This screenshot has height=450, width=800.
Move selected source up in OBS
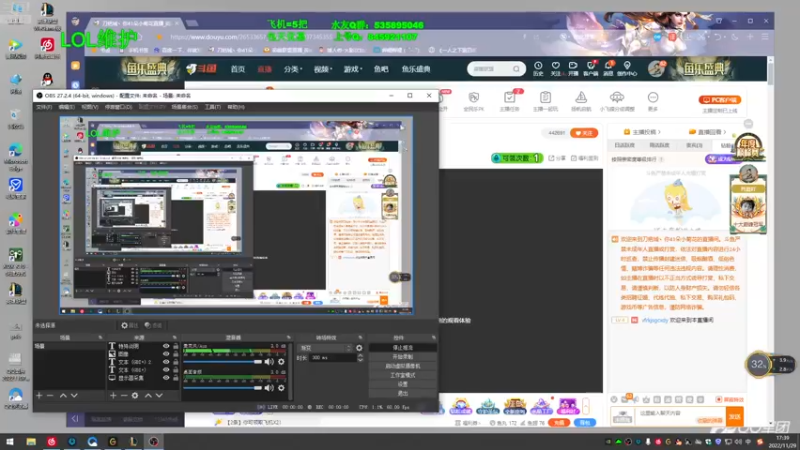148,395
